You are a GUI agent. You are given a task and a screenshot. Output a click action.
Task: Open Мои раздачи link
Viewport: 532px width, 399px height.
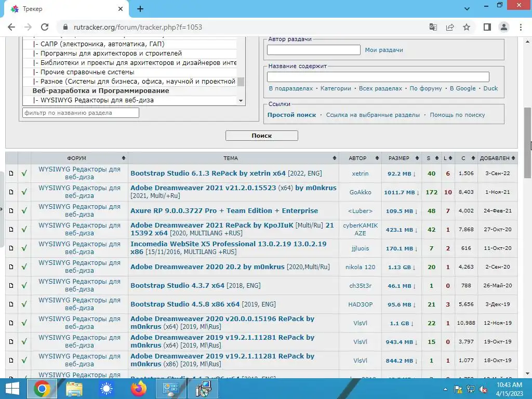(x=384, y=50)
